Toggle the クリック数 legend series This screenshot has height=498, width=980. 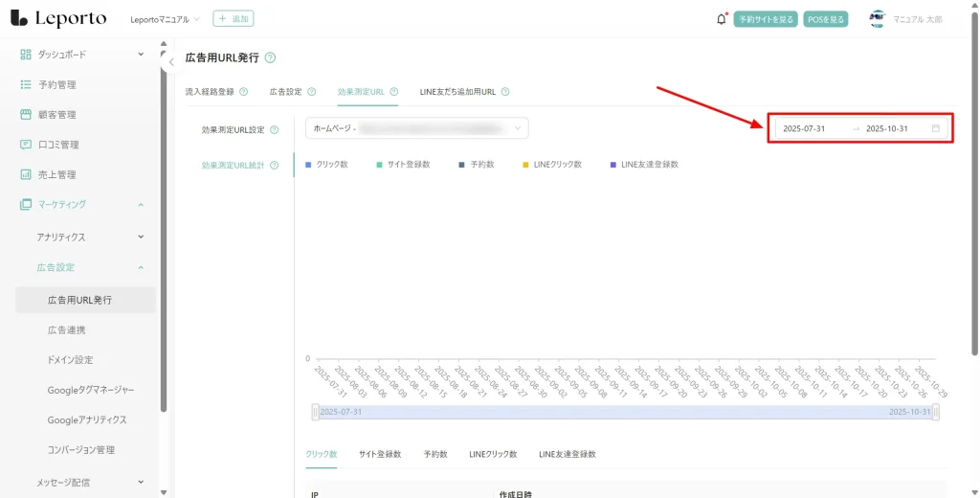point(327,165)
